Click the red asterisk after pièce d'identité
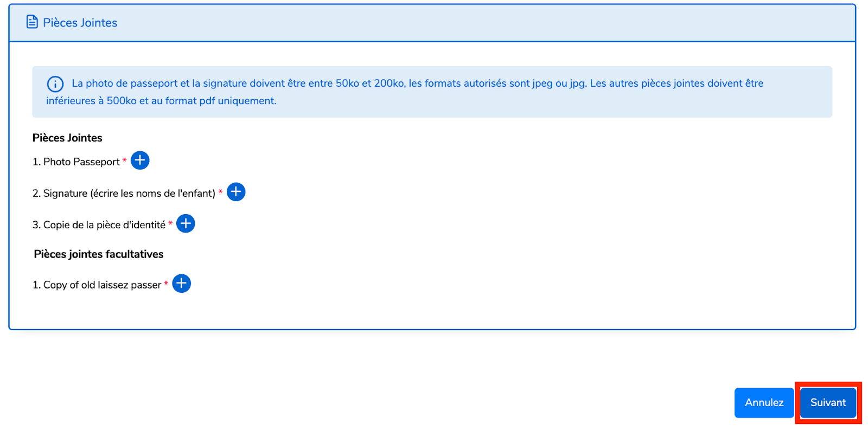The height and width of the screenshot is (431, 868). (170, 223)
